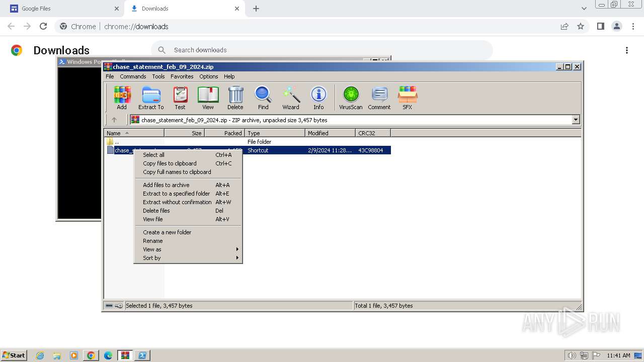Open the Help menu in WinRAR
This screenshot has height=362, width=644.
(229, 76)
